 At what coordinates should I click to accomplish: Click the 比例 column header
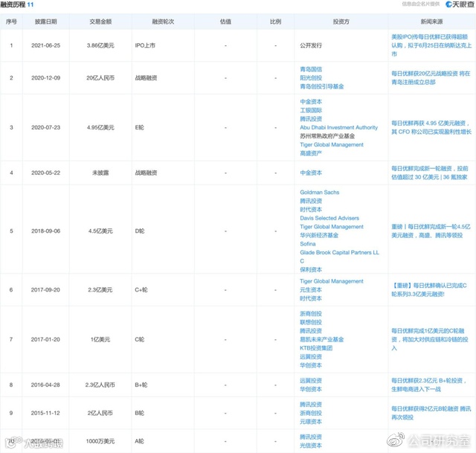click(x=275, y=22)
